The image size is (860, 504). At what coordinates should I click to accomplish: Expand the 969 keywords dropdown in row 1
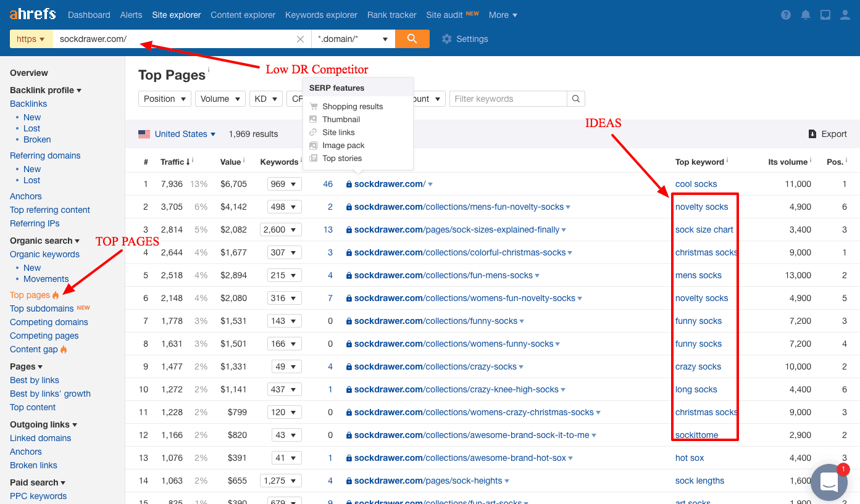284,184
